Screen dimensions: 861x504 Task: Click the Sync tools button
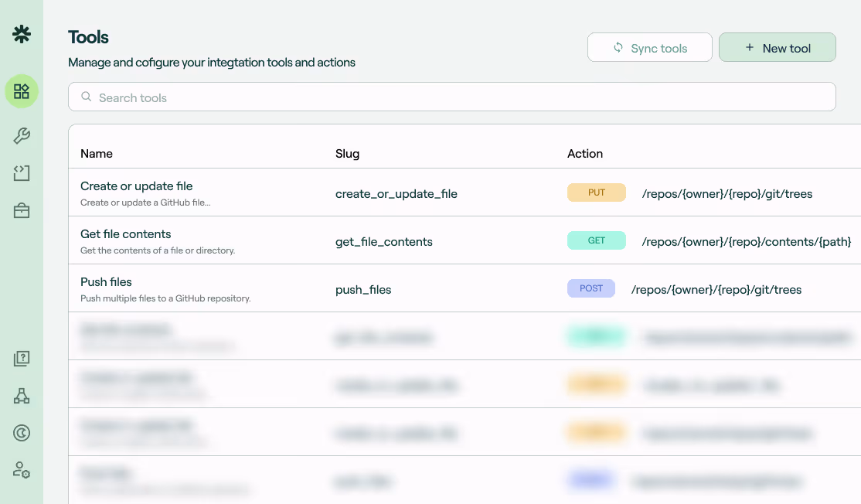[x=649, y=47]
